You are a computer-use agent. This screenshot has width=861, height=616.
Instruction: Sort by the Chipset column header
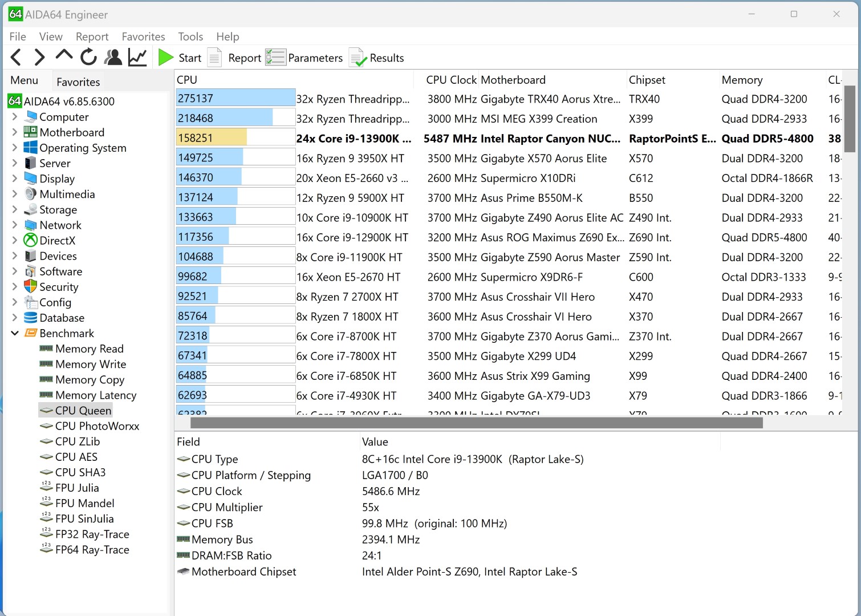coord(647,80)
